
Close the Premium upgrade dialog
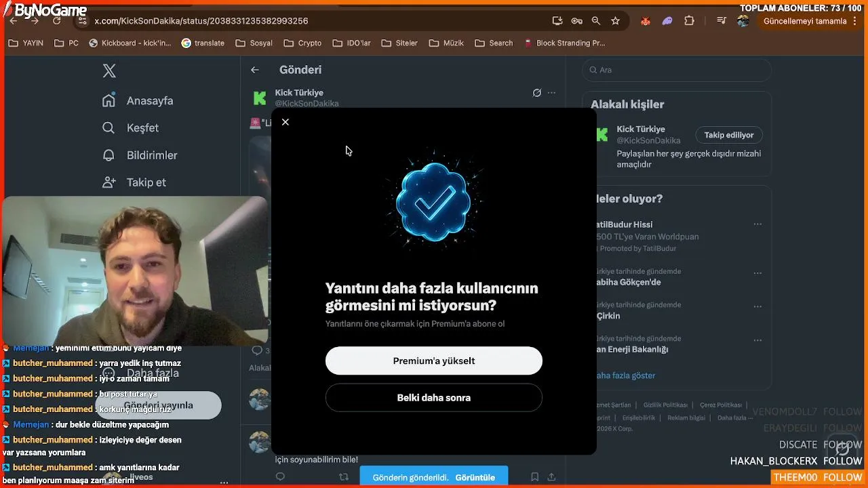coord(285,122)
